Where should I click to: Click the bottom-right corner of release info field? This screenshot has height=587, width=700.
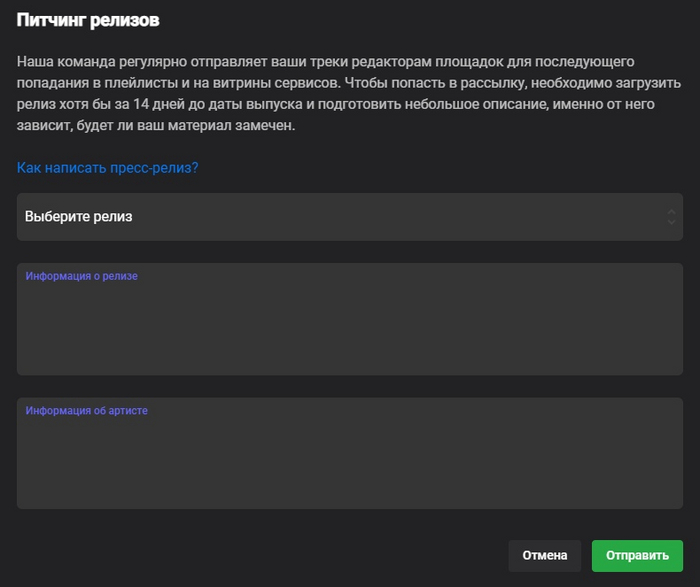(x=678, y=370)
